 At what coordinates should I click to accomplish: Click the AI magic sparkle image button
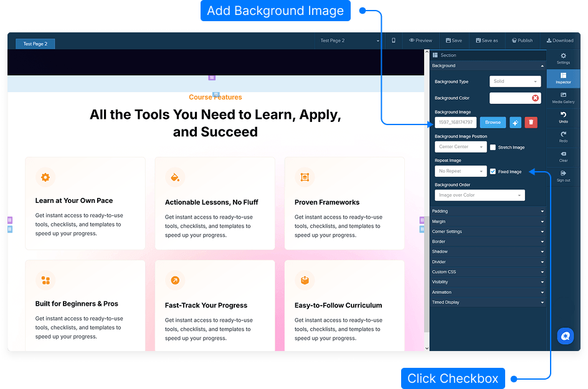point(515,123)
